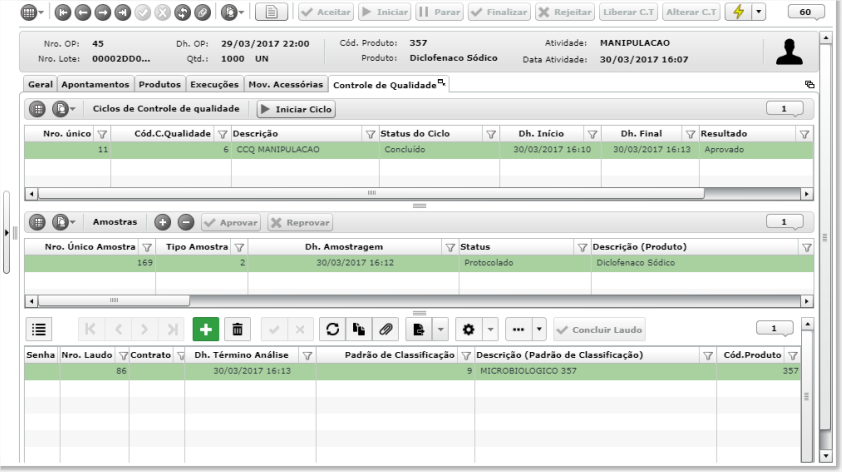
Task: Remove sample with Amostras minus icon
Action: [x=186, y=222]
